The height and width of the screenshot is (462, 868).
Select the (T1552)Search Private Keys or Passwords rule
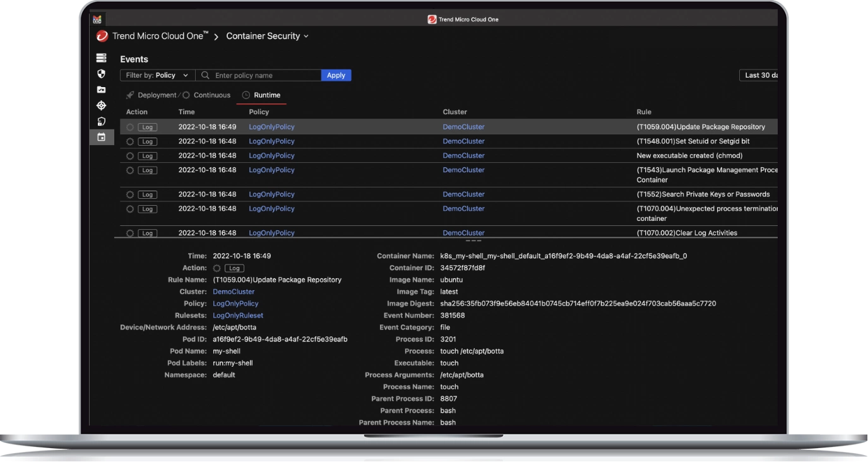coord(703,194)
